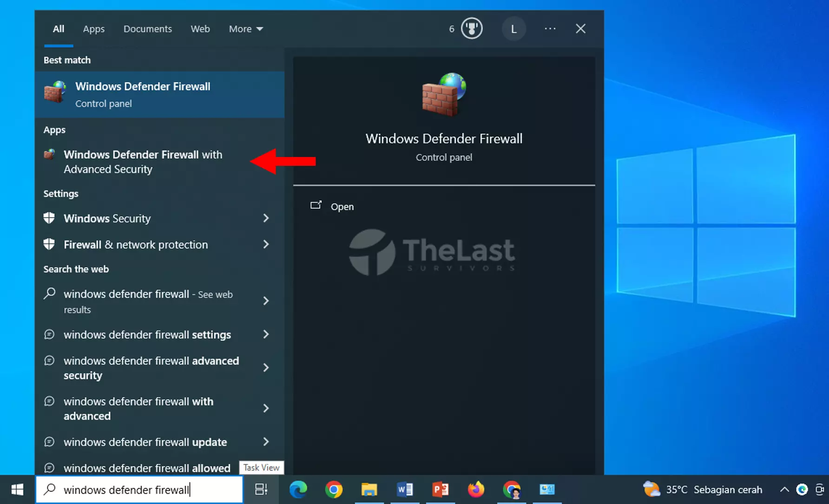
Task: Open PowerPoint from the taskbar
Action: [x=441, y=490]
